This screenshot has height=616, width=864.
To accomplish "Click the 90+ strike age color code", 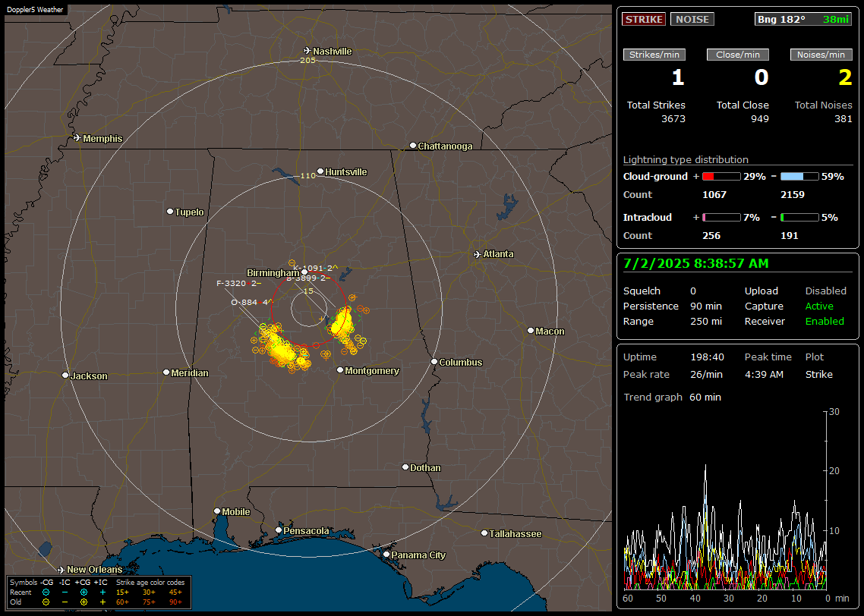I will coord(175,602).
